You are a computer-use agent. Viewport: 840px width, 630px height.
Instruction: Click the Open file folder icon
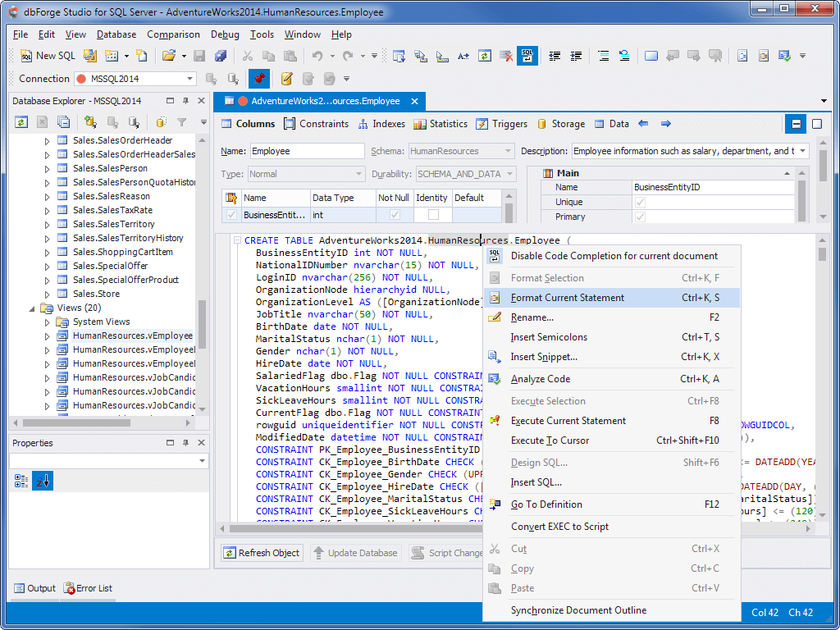[x=168, y=56]
